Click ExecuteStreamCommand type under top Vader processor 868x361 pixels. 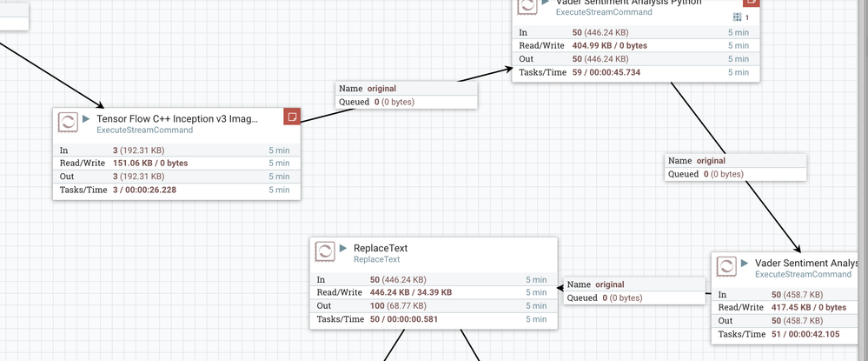[x=604, y=12]
